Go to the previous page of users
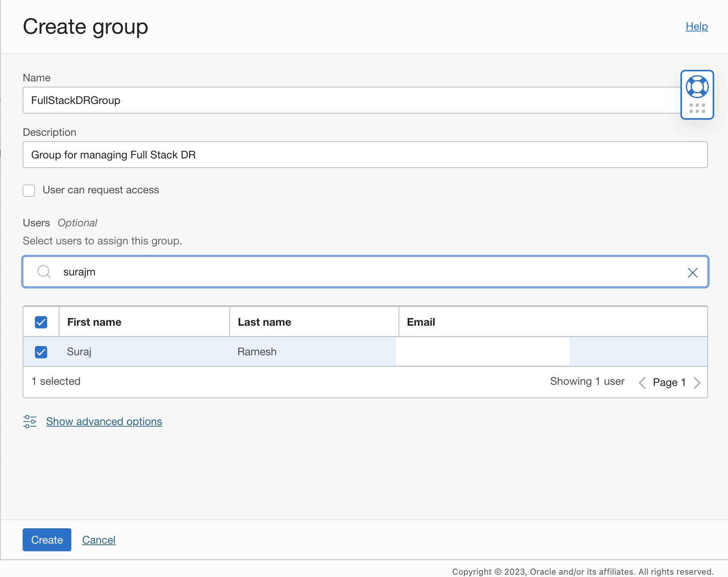This screenshot has width=728, height=577. coord(642,382)
